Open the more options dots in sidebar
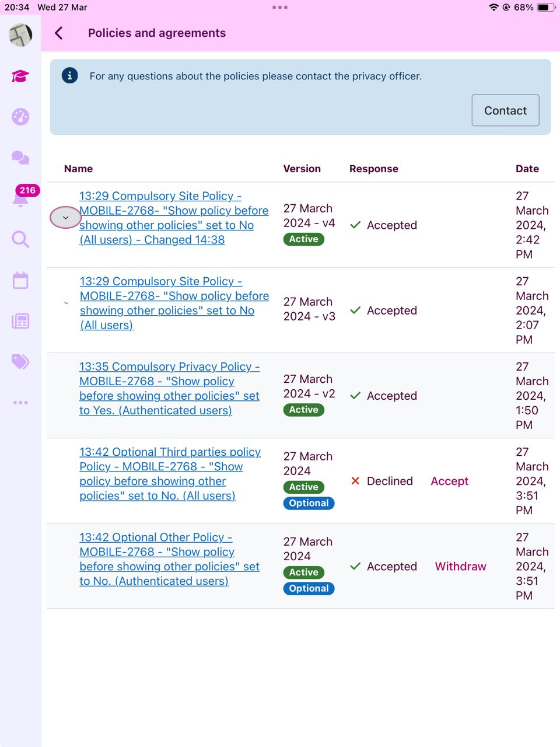Viewport: 560px width, 747px height. click(x=20, y=403)
